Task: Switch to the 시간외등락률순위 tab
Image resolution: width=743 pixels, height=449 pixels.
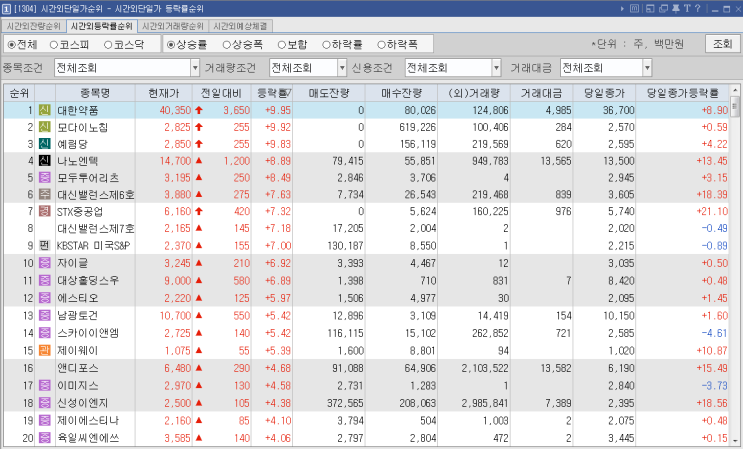Action: pyautogui.click(x=102, y=26)
